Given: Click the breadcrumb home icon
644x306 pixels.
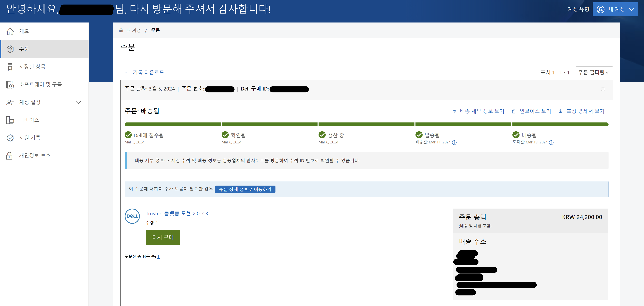Looking at the screenshot, I should (121, 30).
